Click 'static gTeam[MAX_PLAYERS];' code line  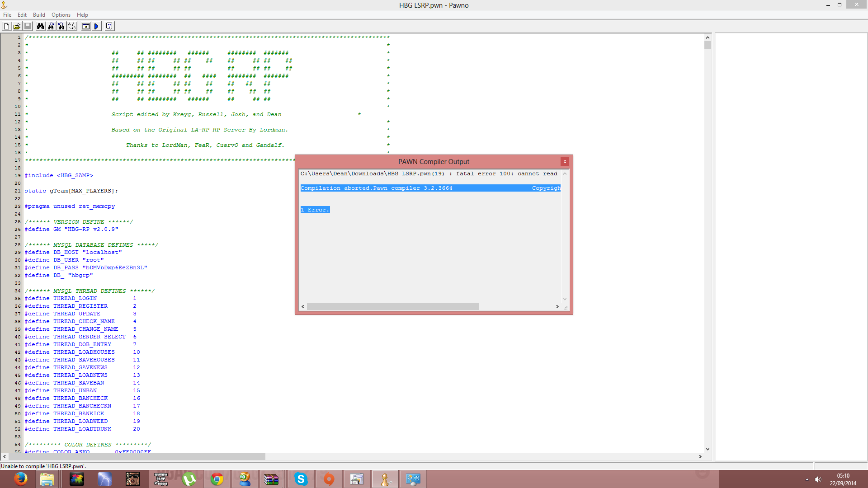click(x=71, y=191)
